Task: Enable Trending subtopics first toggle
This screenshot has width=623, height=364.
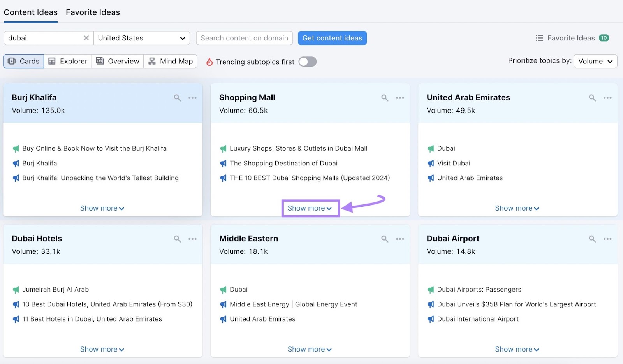Action: coord(308,62)
